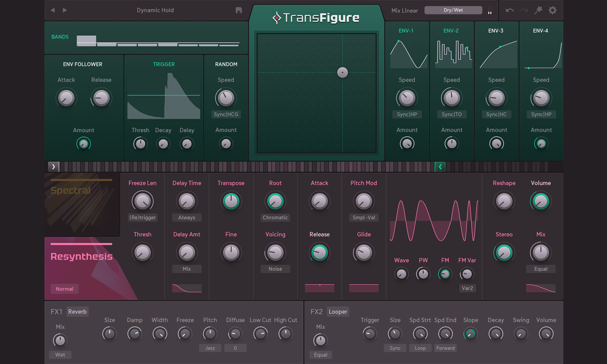Open the Loop dropdown under Spd Strt
Screen dimensions: 607x364
420,348
